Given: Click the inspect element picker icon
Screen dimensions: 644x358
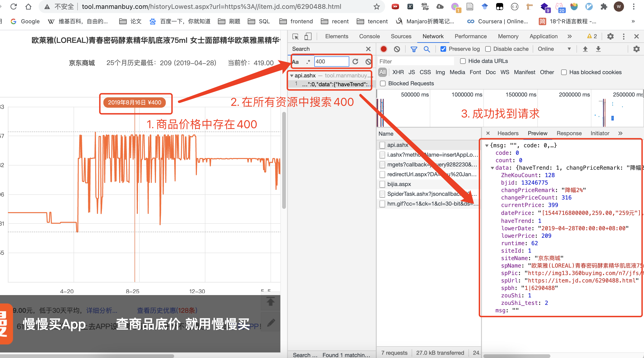Looking at the screenshot, I should (x=295, y=37).
